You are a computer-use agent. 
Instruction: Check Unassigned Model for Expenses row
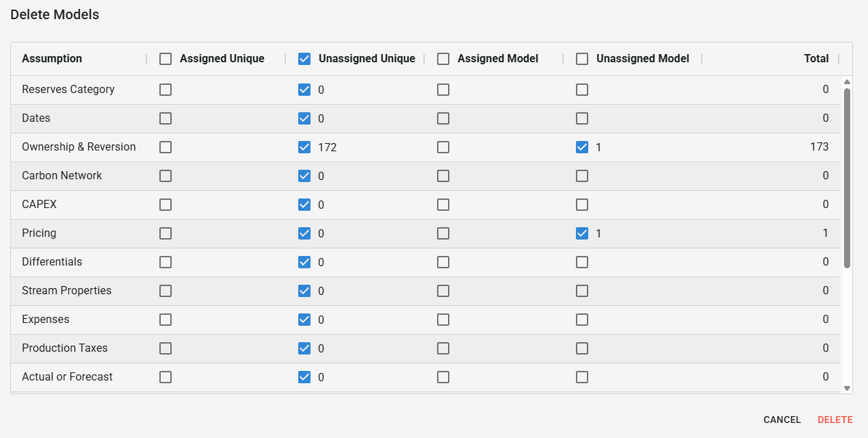(x=582, y=320)
